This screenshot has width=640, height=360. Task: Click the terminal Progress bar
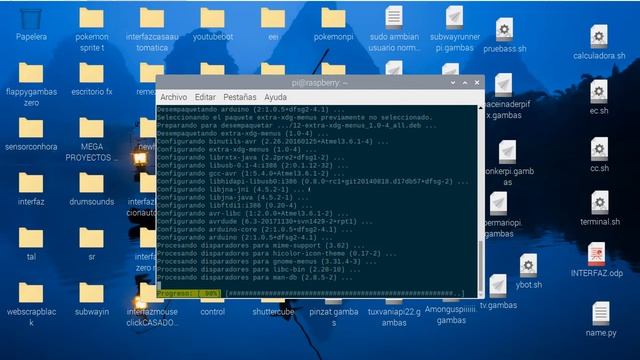(311, 293)
